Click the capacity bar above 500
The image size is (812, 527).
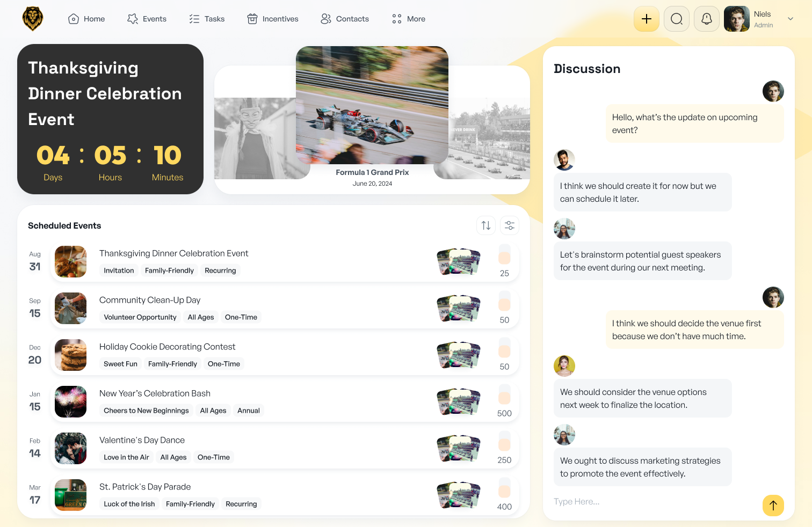(x=504, y=394)
